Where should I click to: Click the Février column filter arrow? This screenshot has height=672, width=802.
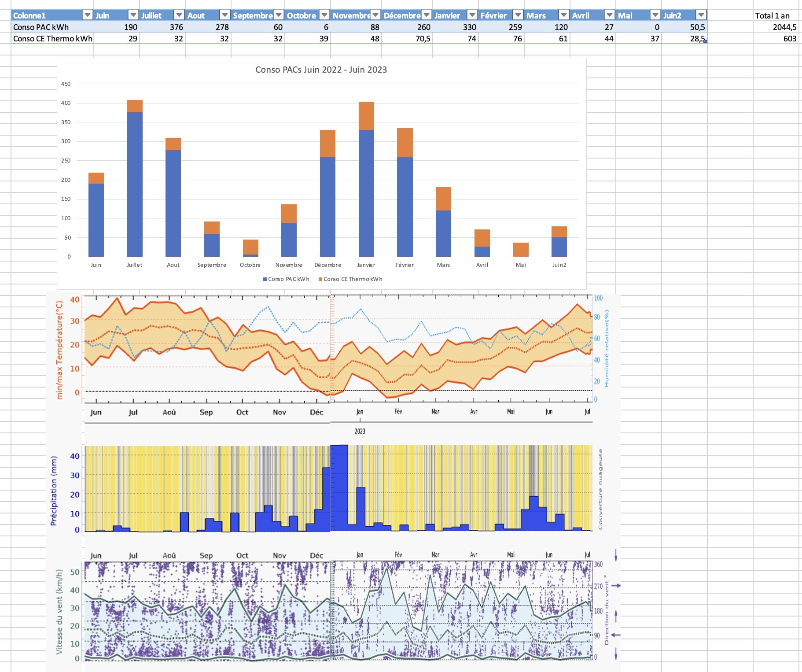pyautogui.click(x=518, y=15)
